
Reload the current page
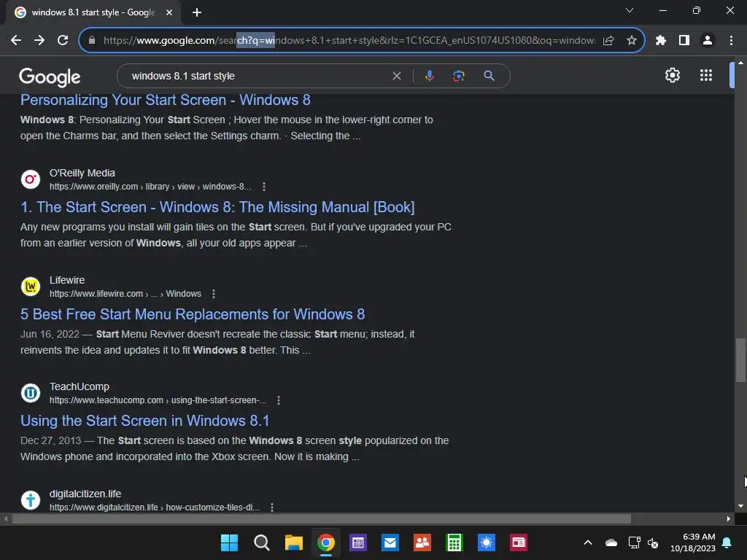63,41
